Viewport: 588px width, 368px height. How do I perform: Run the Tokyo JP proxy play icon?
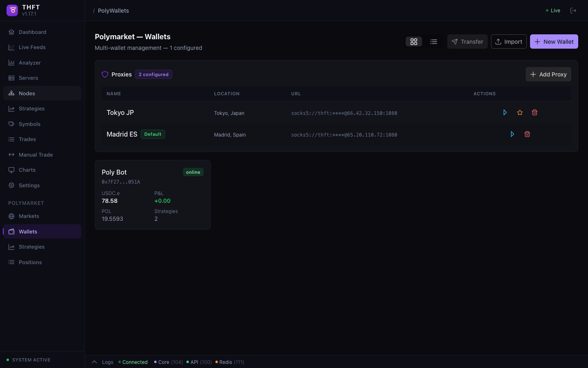point(505,112)
